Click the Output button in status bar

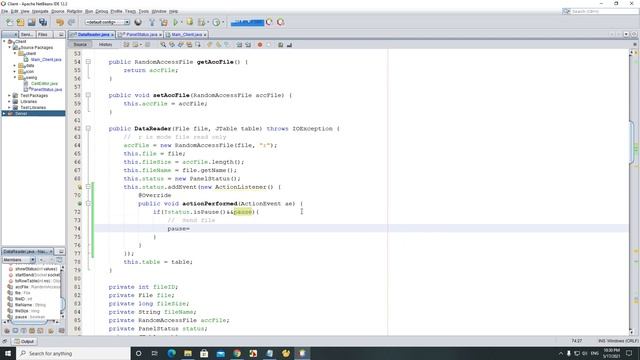pyautogui.click(x=24, y=341)
